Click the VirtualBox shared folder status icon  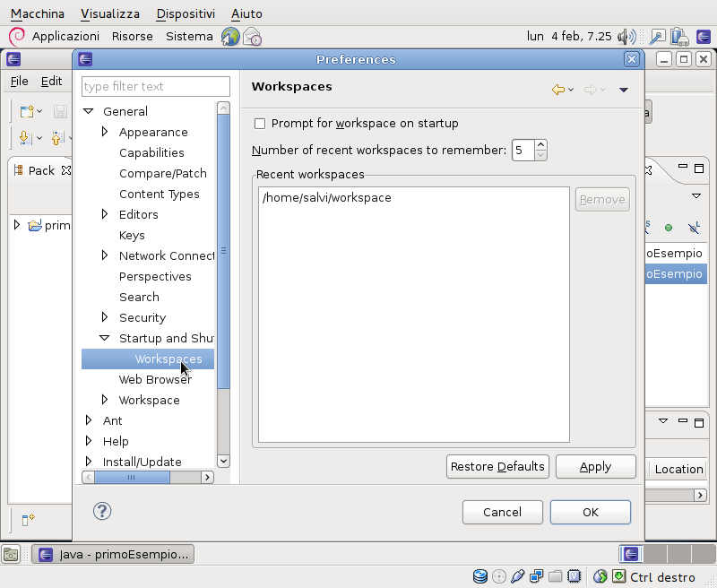555,576
